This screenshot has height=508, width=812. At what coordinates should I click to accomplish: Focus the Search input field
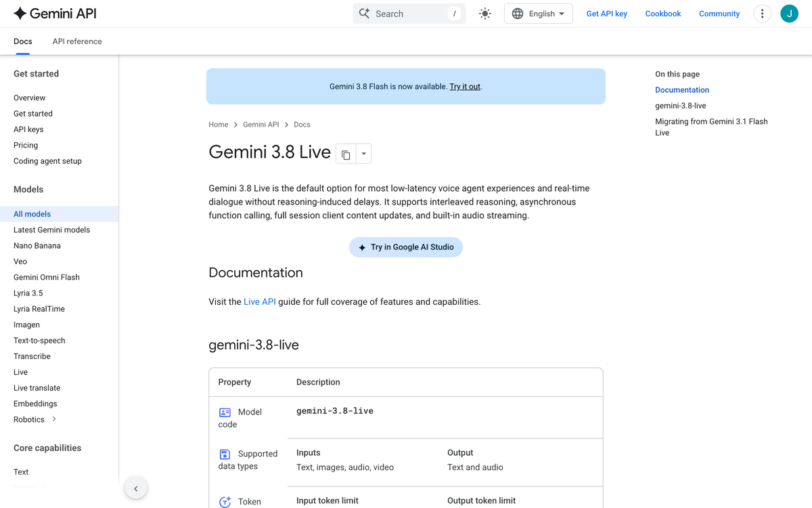(x=409, y=14)
